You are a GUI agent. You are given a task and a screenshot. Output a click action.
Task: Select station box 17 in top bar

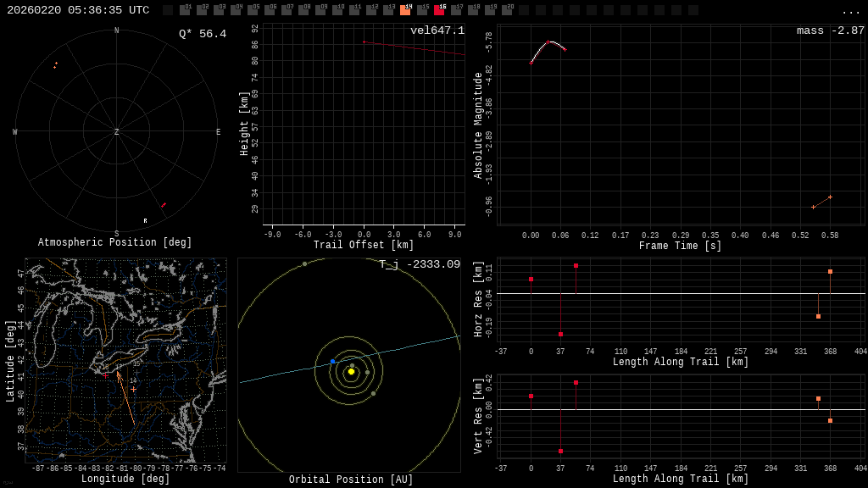point(456,10)
